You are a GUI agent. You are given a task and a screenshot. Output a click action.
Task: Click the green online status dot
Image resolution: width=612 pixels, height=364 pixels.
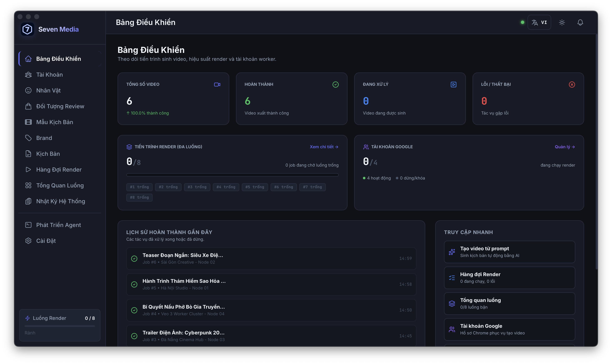[522, 22]
